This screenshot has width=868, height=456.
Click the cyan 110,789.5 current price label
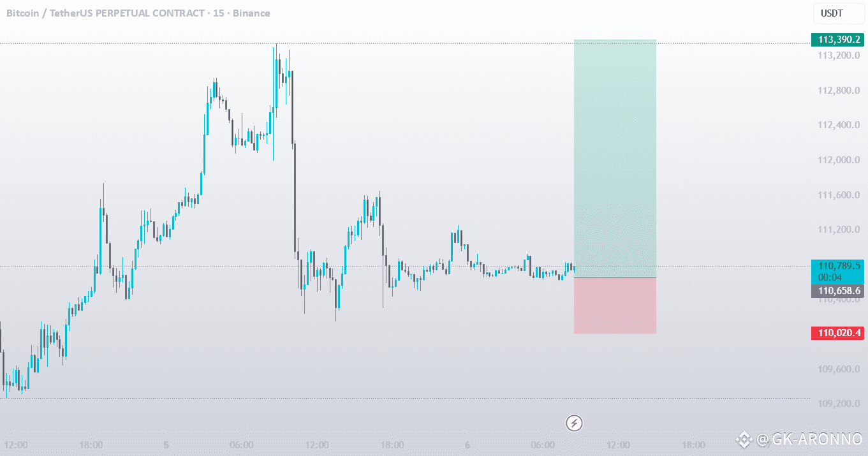(x=837, y=265)
